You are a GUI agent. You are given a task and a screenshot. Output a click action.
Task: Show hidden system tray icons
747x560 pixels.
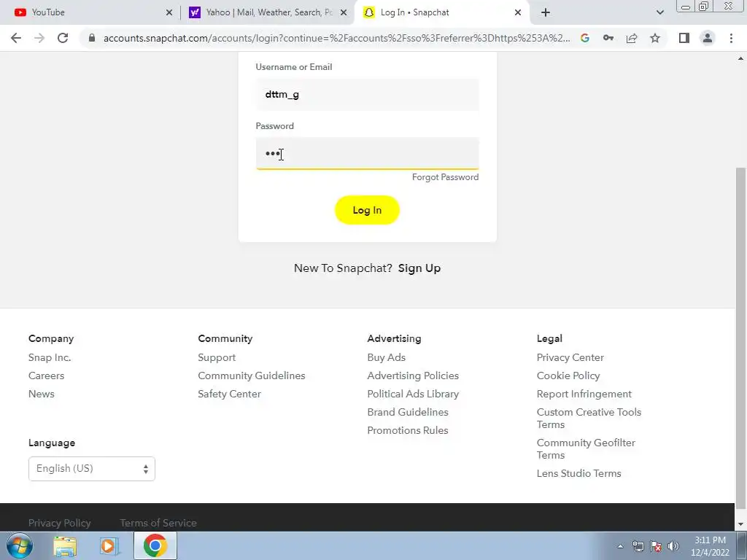(x=620, y=546)
